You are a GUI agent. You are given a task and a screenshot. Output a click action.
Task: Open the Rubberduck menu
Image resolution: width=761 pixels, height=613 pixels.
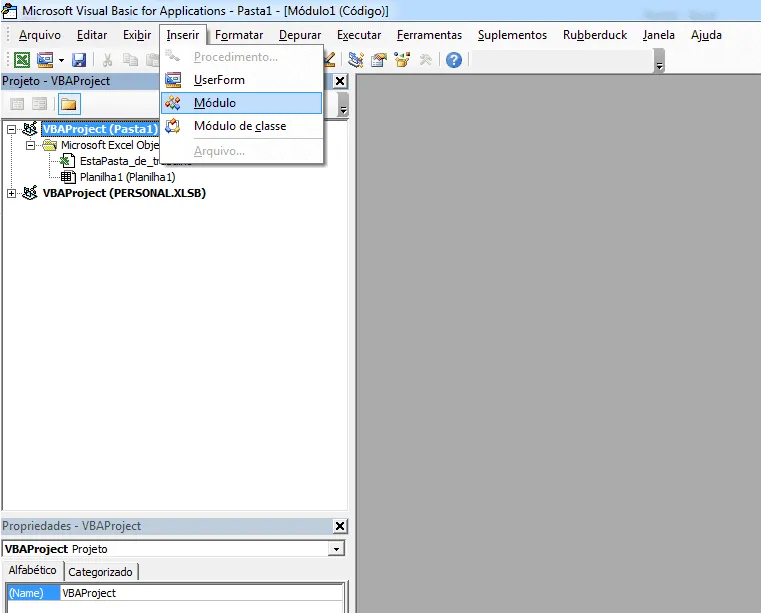(595, 35)
